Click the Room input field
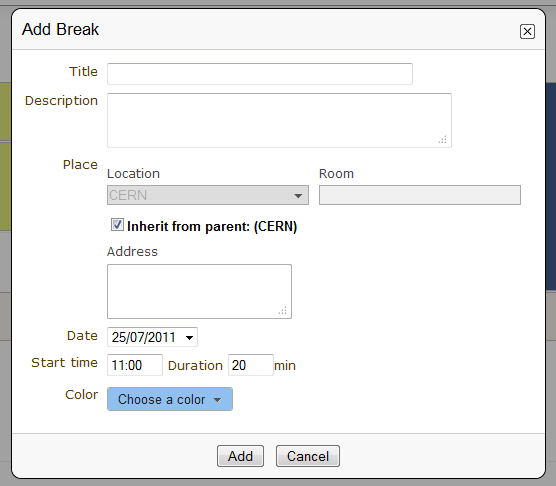This screenshot has height=486, width=556. 420,195
